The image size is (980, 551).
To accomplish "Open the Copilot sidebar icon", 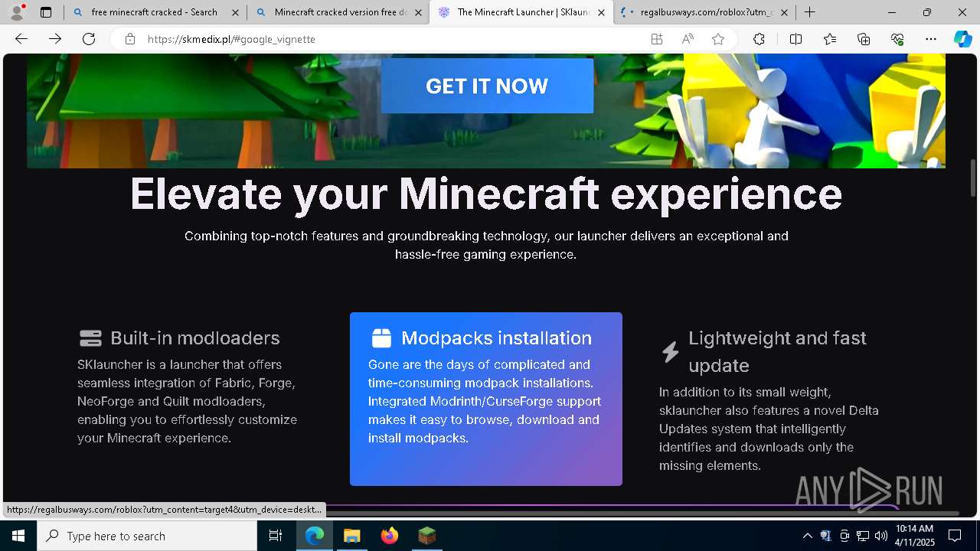I will [x=962, y=39].
